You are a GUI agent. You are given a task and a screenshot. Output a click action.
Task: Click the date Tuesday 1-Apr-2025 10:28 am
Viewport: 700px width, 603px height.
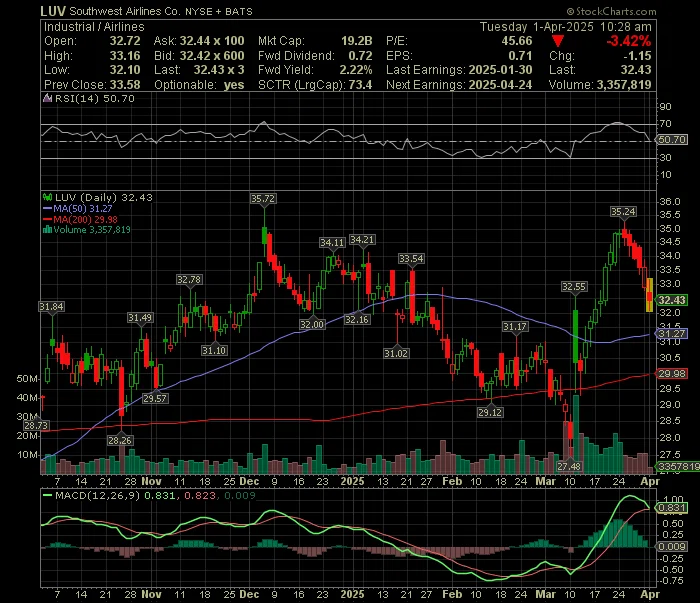(x=566, y=27)
